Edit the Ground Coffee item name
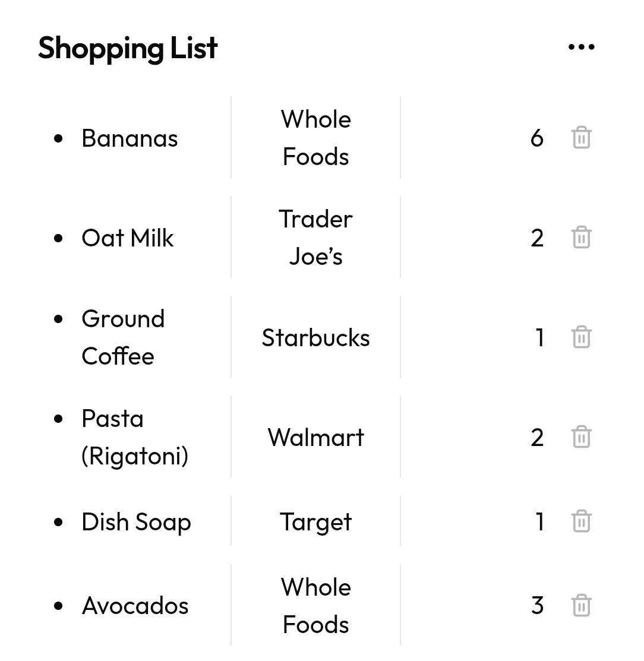The height and width of the screenshot is (661, 644). tap(123, 337)
